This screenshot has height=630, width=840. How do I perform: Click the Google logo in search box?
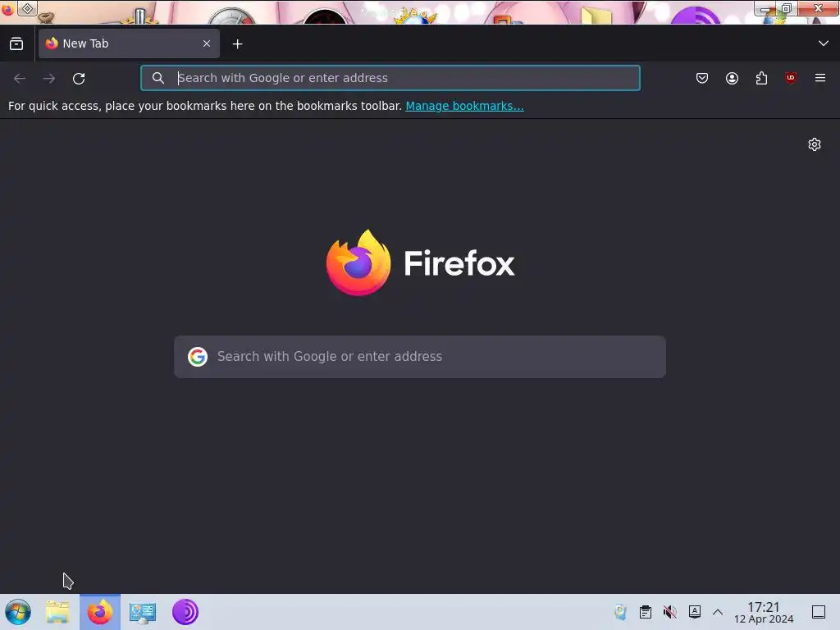[197, 357]
